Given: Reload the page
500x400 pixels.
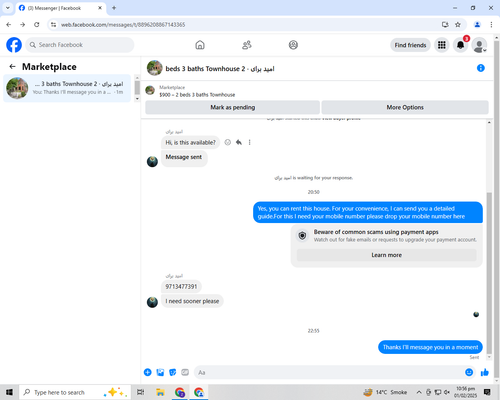Looking at the screenshot, I should [x=37, y=25].
